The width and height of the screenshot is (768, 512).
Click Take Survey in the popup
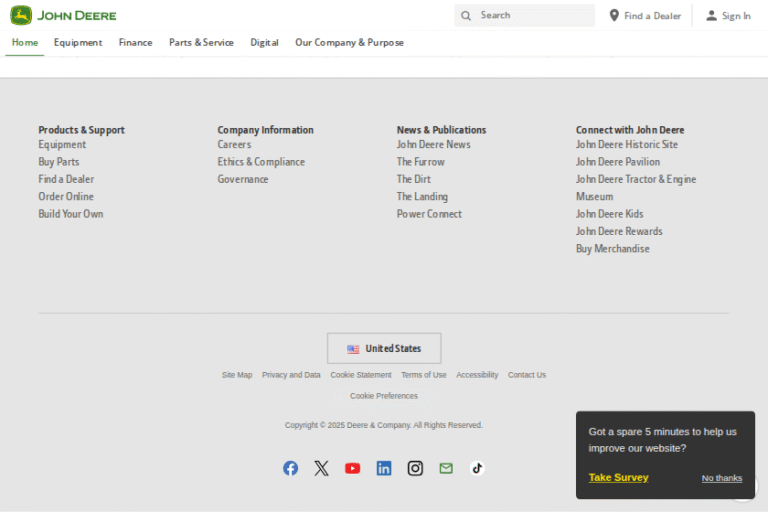[x=618, y=477]
